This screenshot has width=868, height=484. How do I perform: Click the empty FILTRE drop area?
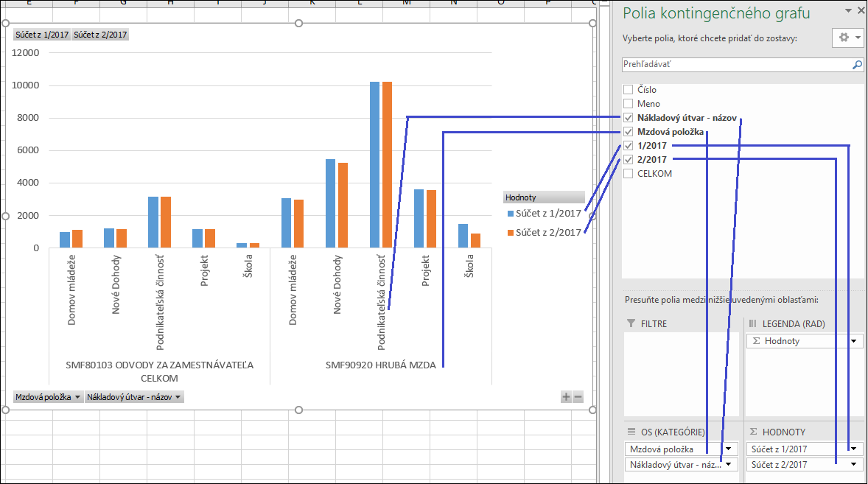[681, 374]
